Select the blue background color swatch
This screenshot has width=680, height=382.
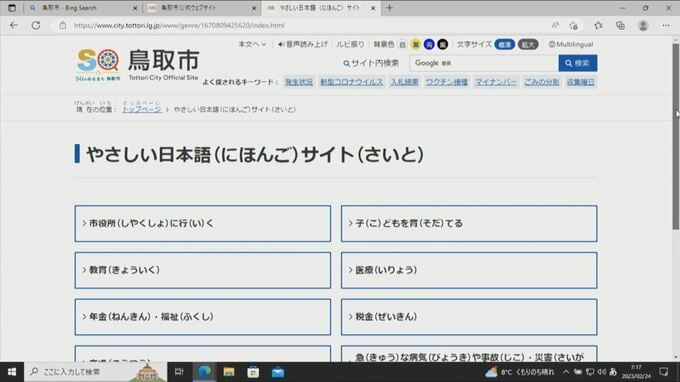coord(429,44)
